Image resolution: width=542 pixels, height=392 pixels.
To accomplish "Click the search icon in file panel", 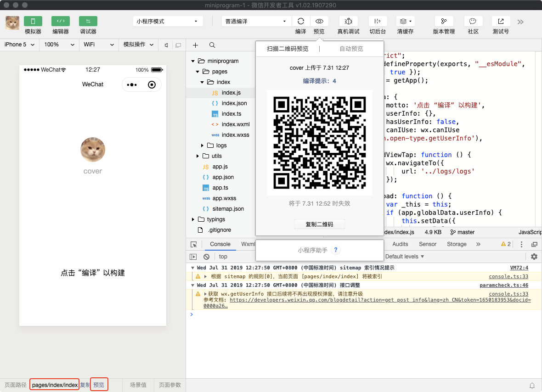I will 212,45.
